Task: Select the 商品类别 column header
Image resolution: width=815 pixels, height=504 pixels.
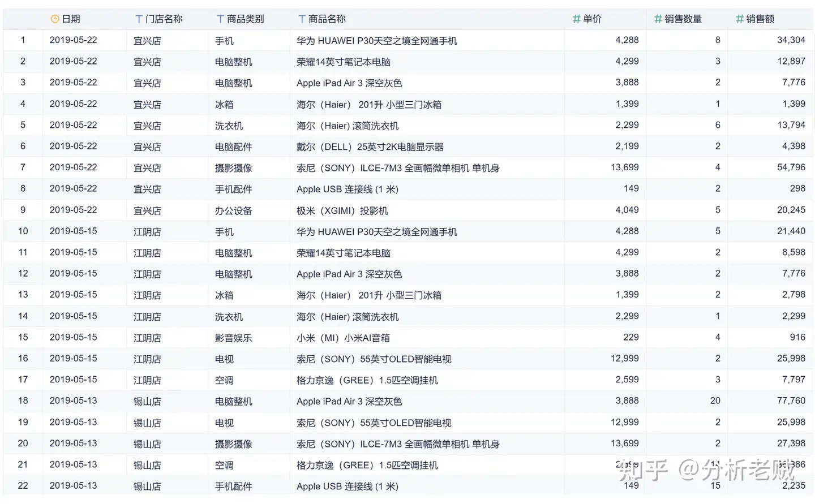Action: [249, 19]
